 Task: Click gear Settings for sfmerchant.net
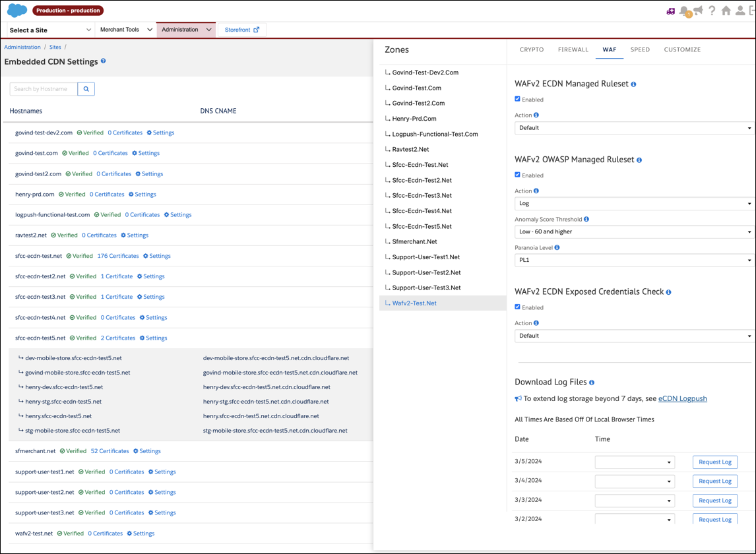[147, 451]
